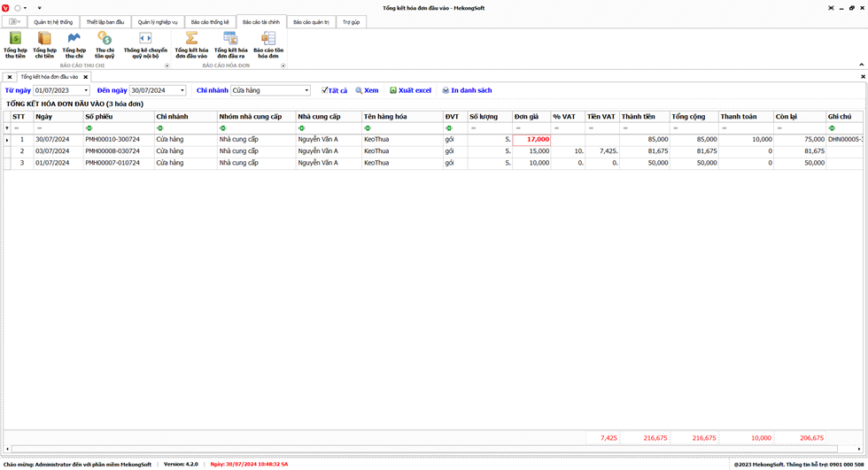This screenshot has width=868, height=470.
Task: Open Tổng kết hóa đơn đầu ra
Action: tap(230, 44)
